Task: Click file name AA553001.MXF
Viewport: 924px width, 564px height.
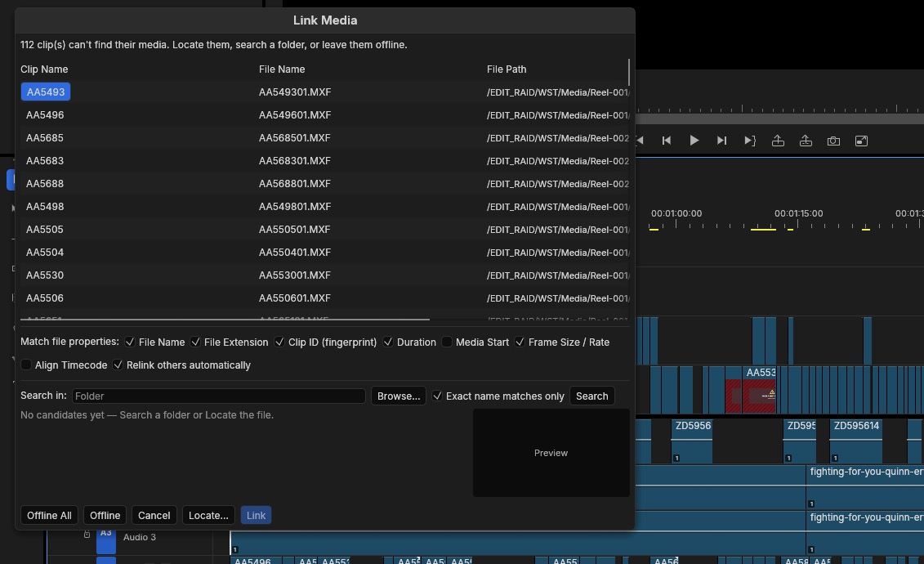Action: click(295, 275)
